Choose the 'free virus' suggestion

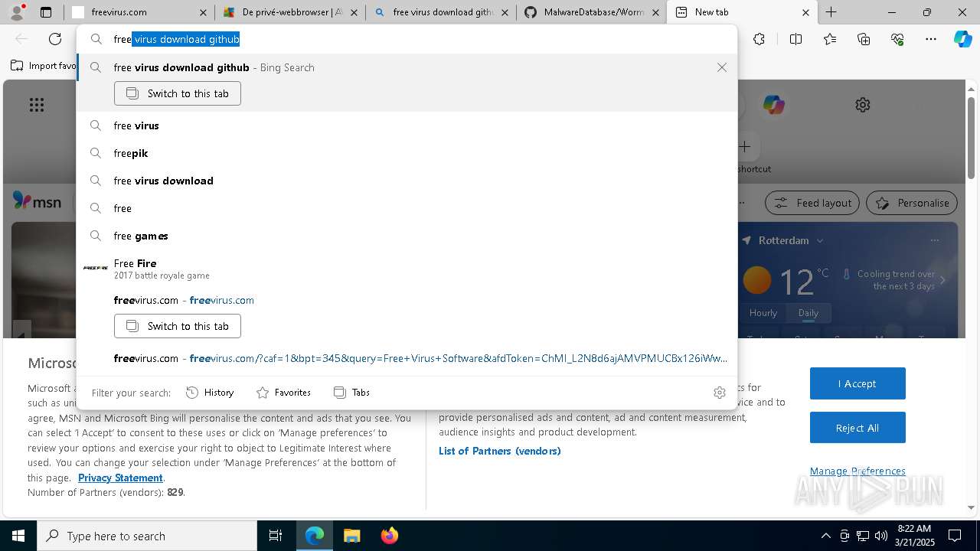click(407, 126)
